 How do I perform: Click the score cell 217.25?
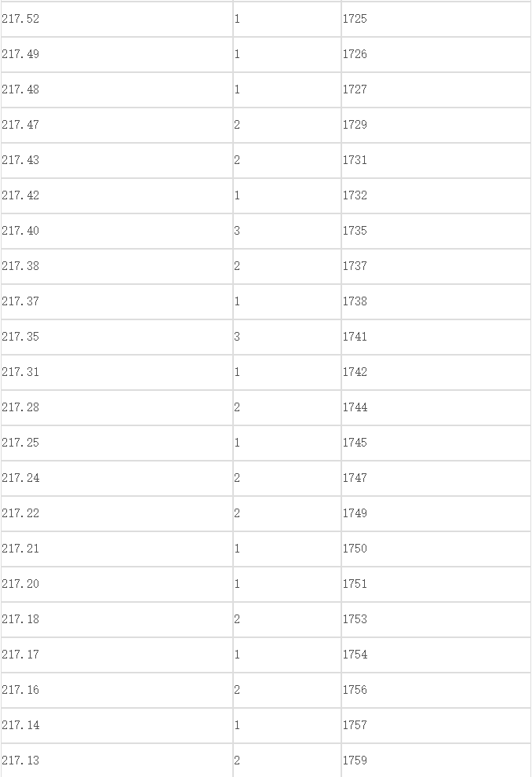117,443
